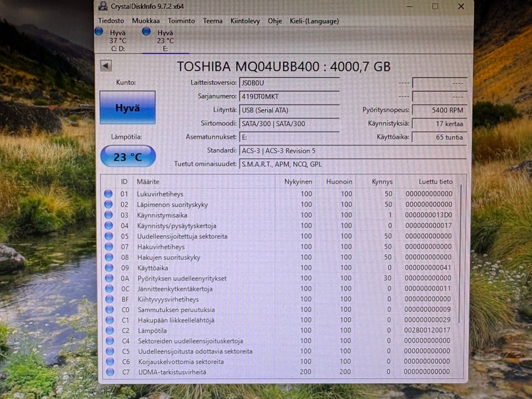
Task: Click the Määrite column header
Action: pos(204,182)
